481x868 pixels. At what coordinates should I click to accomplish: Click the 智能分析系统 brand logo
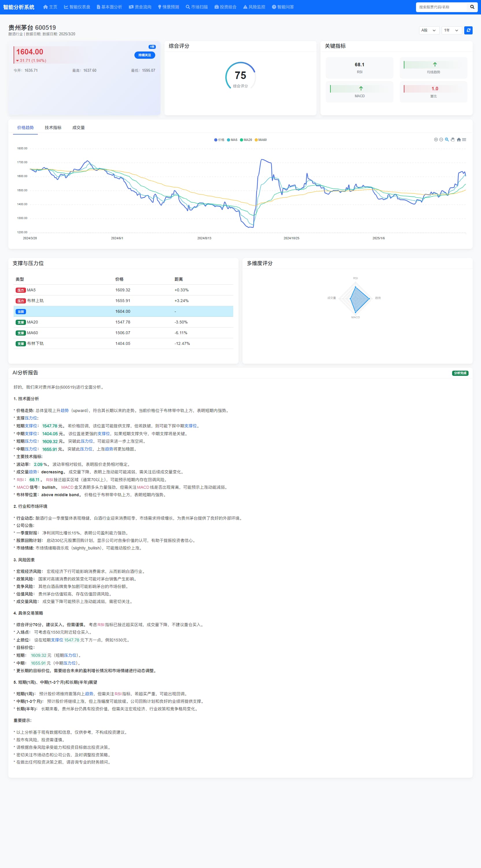(x=19, y=7)
